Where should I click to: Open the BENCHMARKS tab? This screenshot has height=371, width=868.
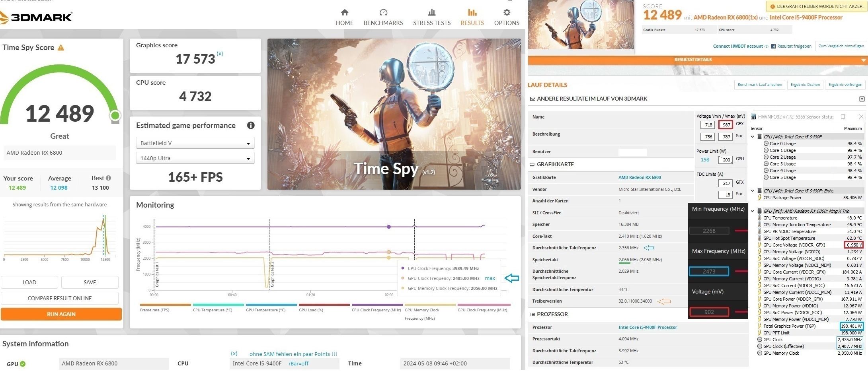coord(383,17)
